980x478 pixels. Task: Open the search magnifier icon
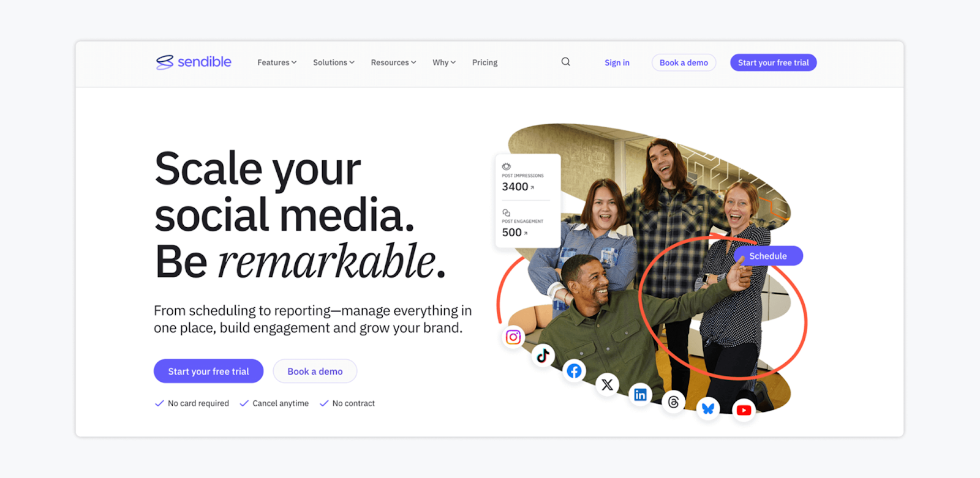566,62
